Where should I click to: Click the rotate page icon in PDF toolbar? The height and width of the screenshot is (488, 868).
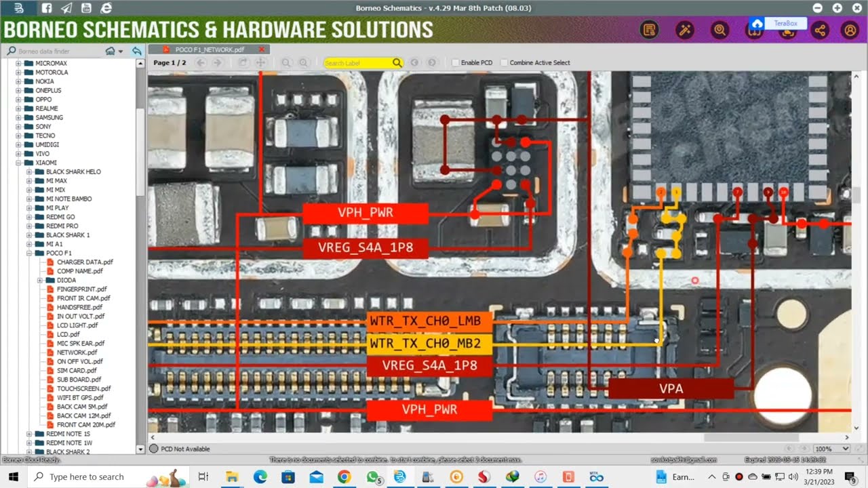(x=243, y=62)
